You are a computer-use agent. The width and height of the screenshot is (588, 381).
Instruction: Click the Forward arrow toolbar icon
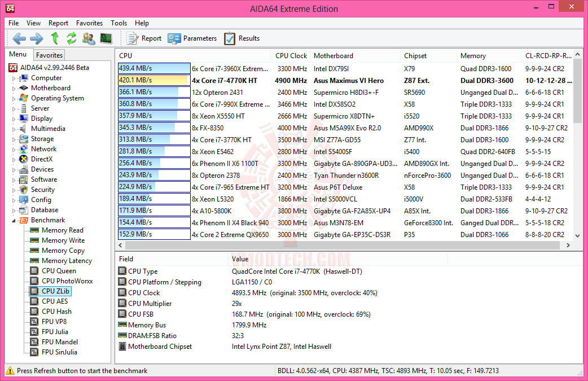coord(36,38)
